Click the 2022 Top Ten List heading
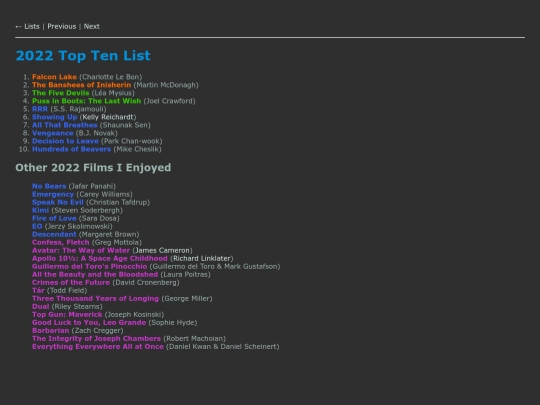Image resolution: width=540 pixels, height=405 pixels. [x=83, y=56]
